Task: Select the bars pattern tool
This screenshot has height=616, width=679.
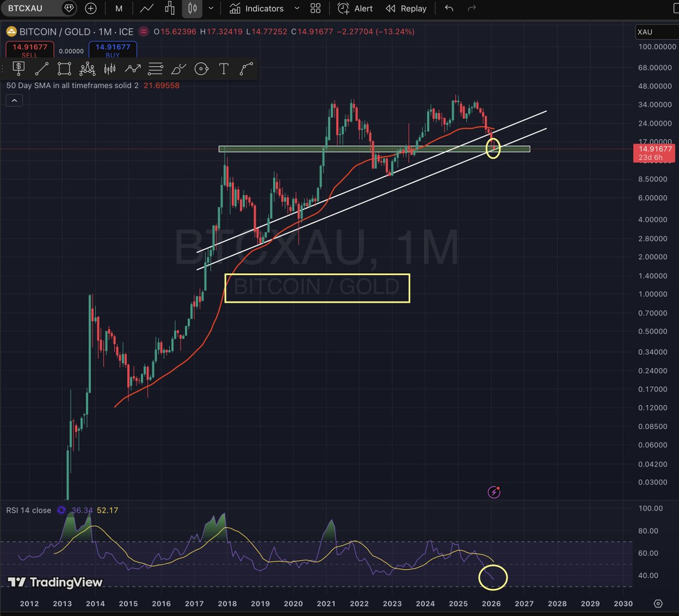Action: [110, 69]
